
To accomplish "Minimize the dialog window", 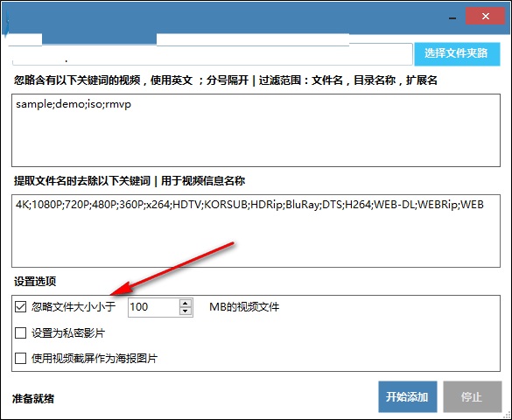I will (452, 17).
